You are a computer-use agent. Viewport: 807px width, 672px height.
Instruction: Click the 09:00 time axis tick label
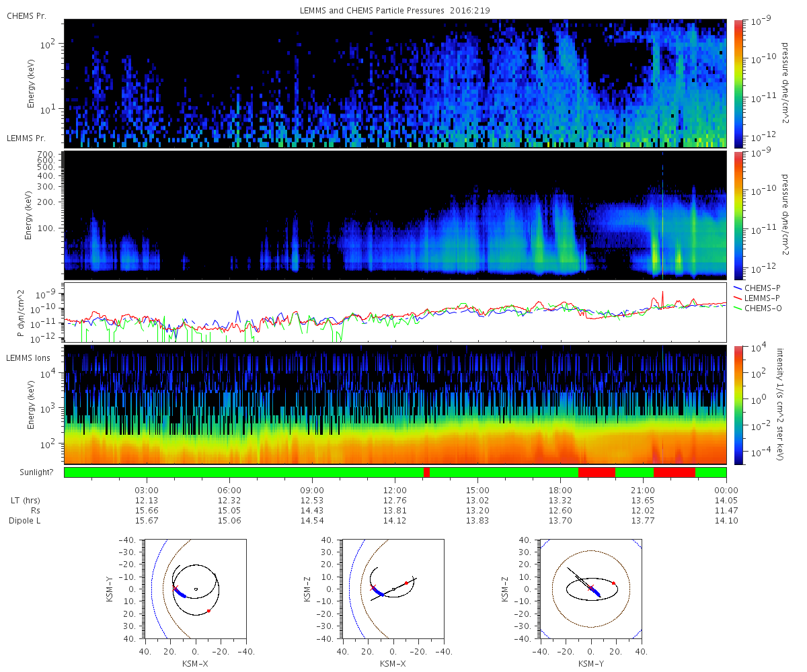313,490
